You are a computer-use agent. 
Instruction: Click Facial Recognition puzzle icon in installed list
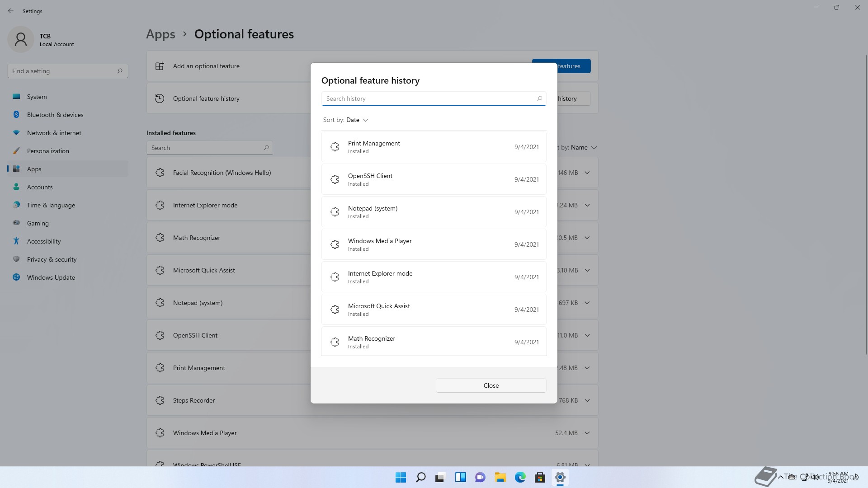point(160,173)
